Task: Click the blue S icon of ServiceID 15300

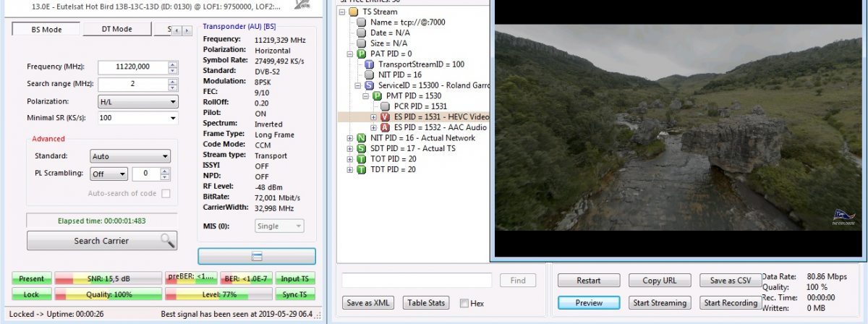Action: tap(370, 85)
